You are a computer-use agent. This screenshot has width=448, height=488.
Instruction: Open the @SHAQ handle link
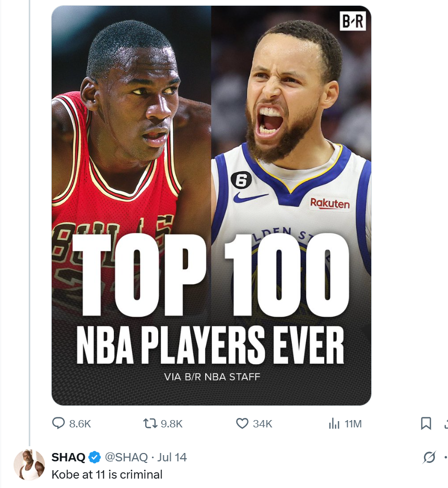click(126, 458)
